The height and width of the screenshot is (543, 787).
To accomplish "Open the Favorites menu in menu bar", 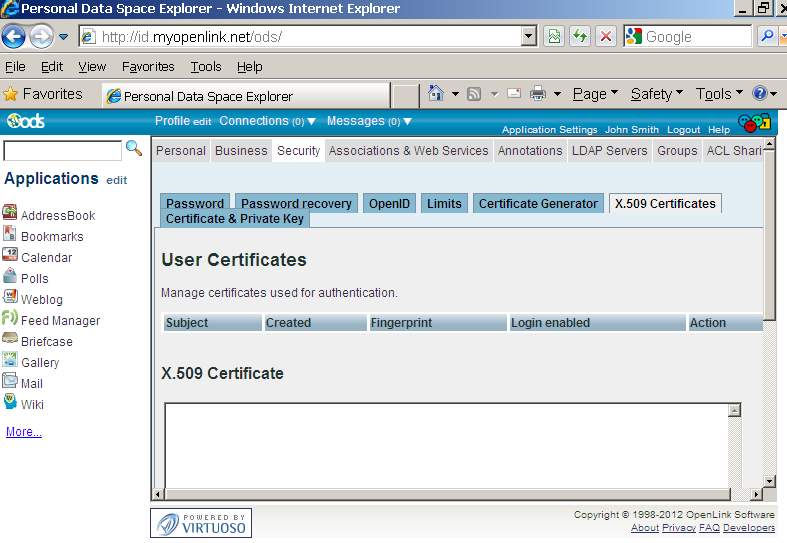I will point(148,67).
